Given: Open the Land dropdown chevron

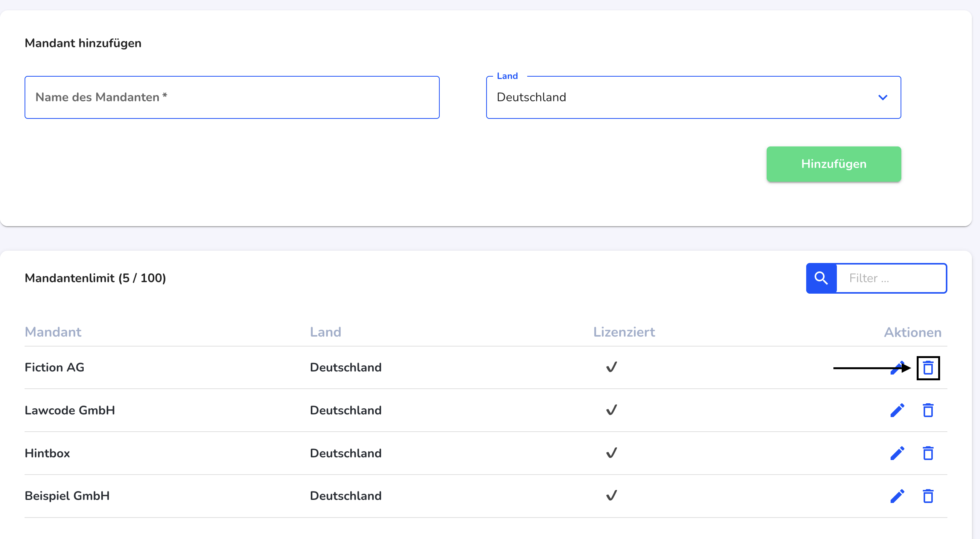Looking at the screenshot, I should tap(883, 97).
